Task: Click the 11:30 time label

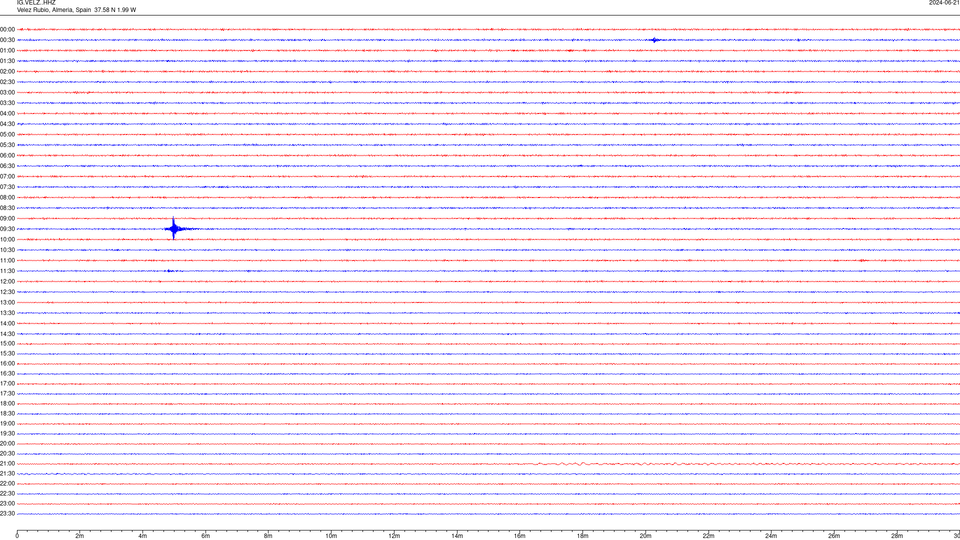Action: [7, 271]
